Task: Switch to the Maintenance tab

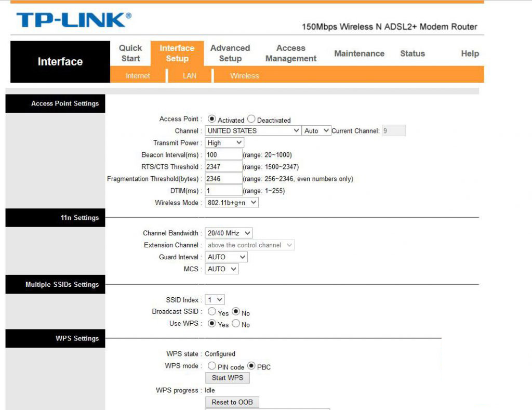Action: (x=359, y=54)
